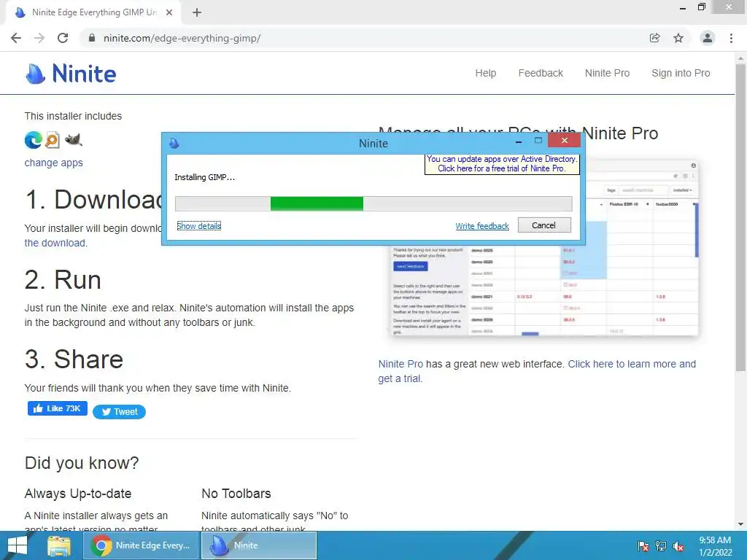Image resolution: width=747 pixels, height=560 pixels.
Task: Click the Ninite dialog title bar icon
Action: (174, 143)
